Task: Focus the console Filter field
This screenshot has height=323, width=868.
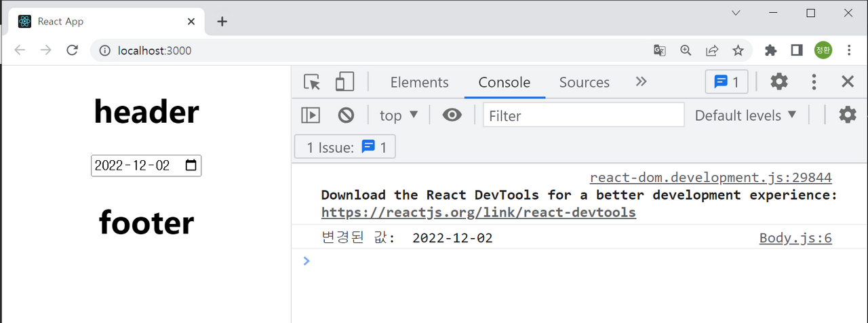Action: pos(583,115)
